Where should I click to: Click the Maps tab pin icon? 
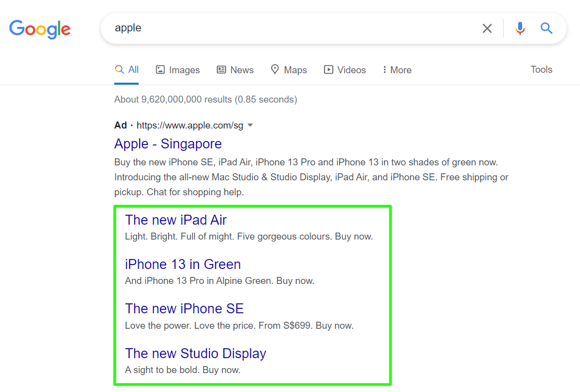[275, 69]
